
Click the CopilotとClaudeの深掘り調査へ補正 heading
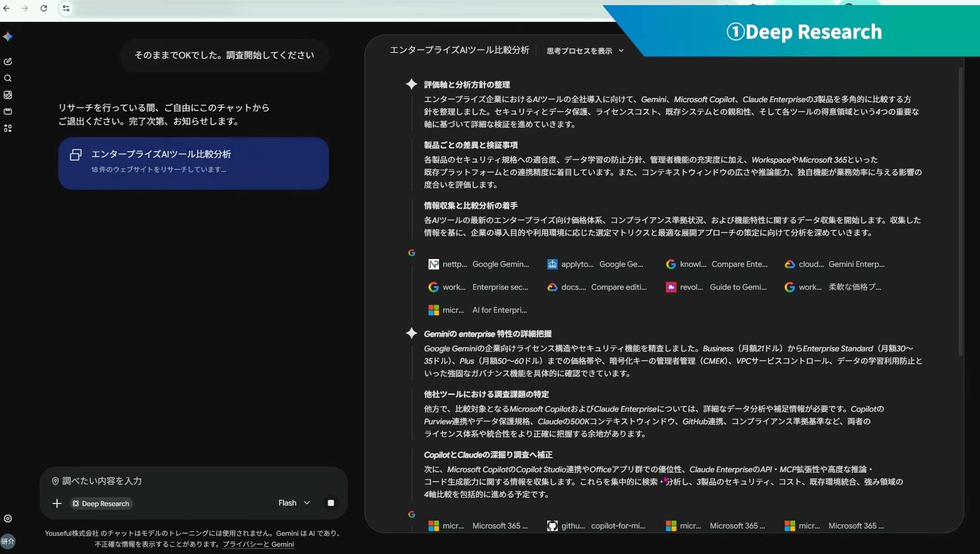[x=488, y=454]
